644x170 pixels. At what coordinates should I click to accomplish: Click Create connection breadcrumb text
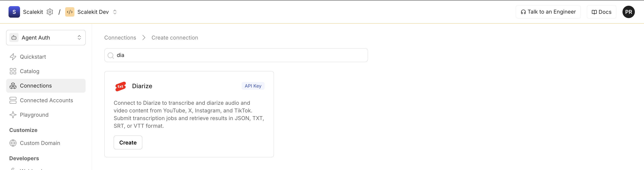point(175,38)
